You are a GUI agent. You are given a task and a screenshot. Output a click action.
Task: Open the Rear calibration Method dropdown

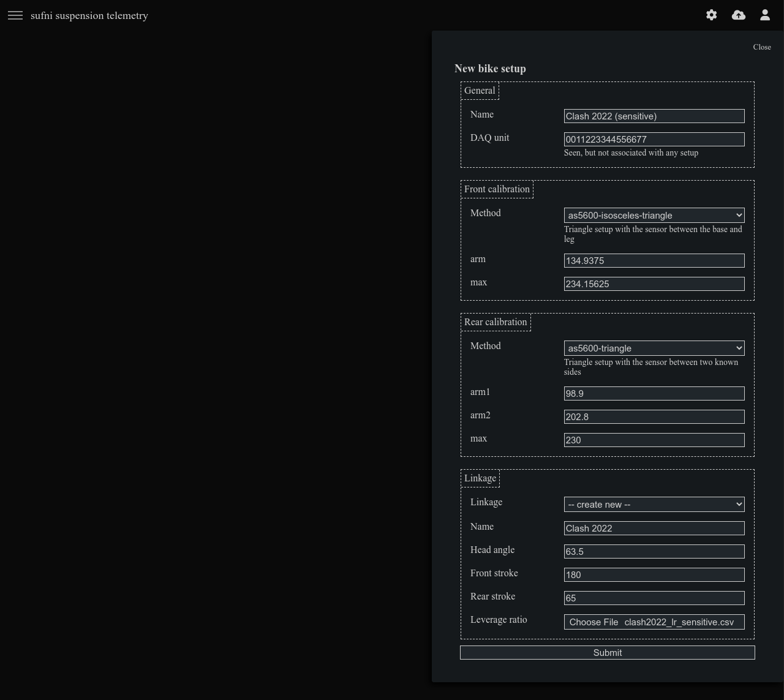(654, 348)
